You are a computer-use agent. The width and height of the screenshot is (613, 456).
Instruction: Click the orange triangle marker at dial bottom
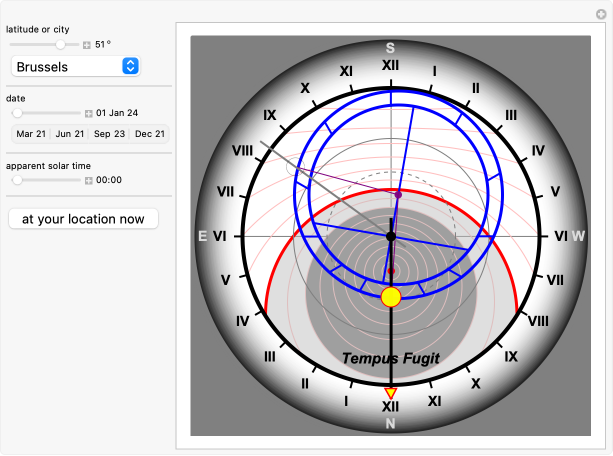coord(391,393)
